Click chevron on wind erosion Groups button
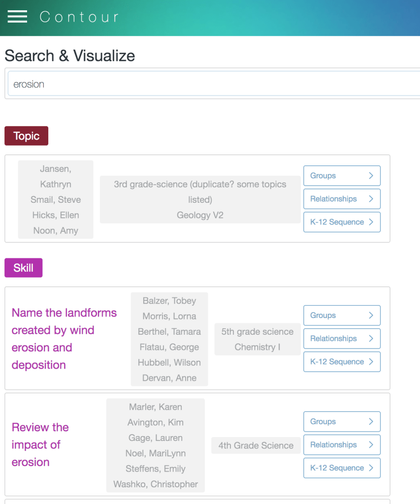 pyautogui.click(x=371, y=315)
